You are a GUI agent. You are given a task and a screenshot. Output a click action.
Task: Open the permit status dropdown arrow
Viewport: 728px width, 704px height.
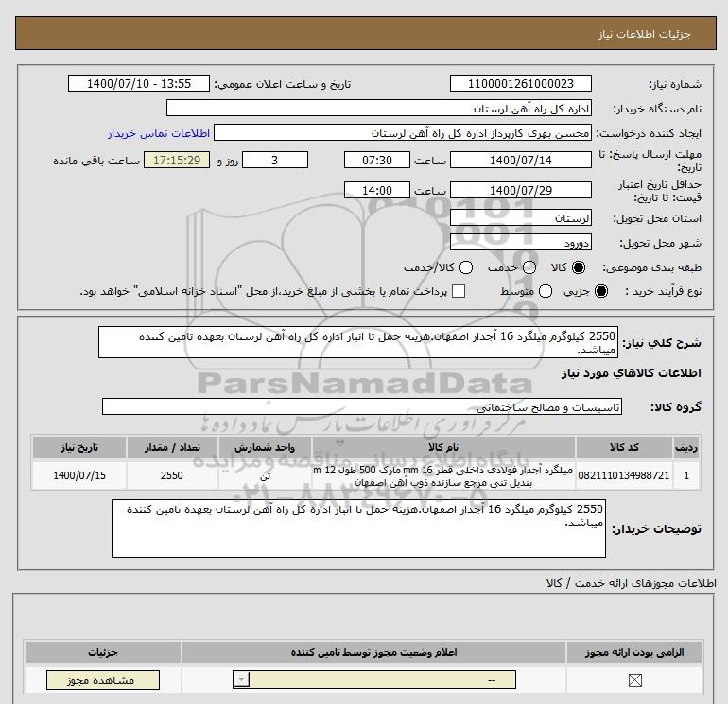[241, 680]
